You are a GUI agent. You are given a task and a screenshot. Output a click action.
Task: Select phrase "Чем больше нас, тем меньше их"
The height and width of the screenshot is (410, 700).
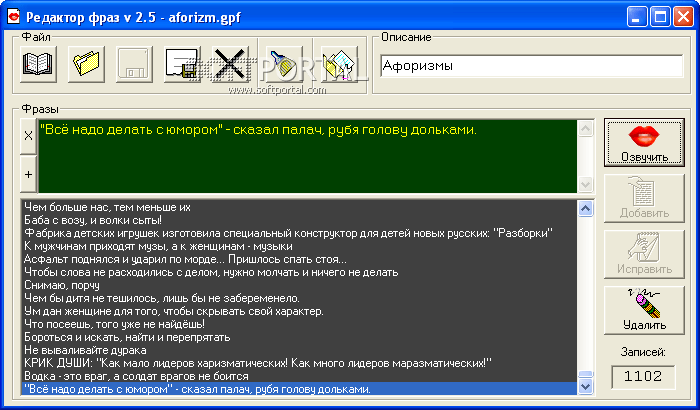(299, 207)
